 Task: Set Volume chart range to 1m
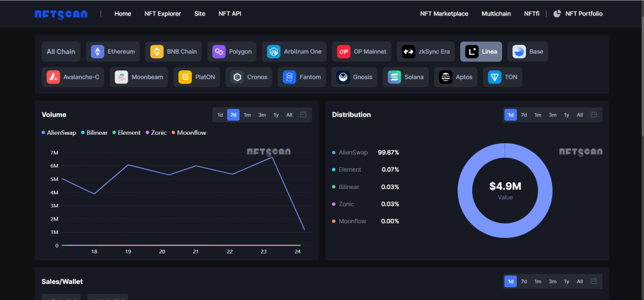point(247,115)
